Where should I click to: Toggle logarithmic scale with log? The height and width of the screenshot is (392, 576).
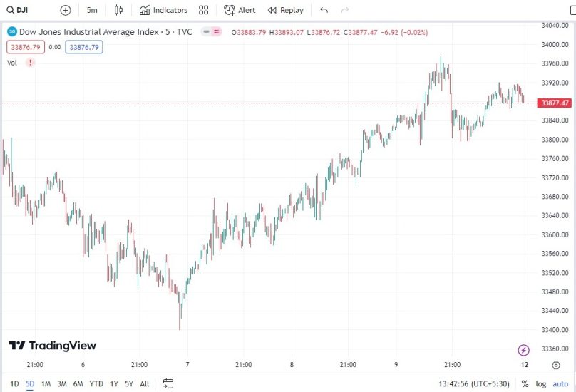pos(540,383)
